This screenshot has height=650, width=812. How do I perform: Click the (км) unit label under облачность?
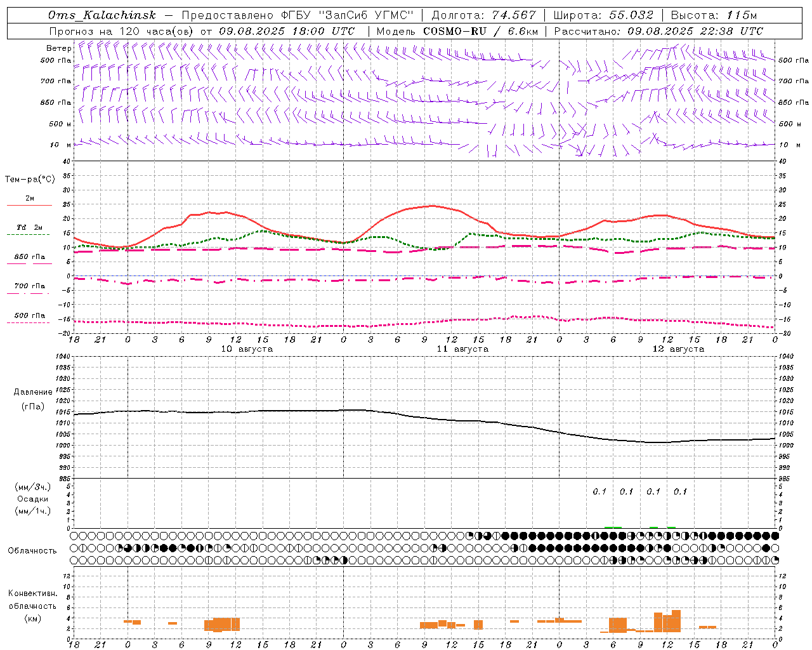pos(32,618)
